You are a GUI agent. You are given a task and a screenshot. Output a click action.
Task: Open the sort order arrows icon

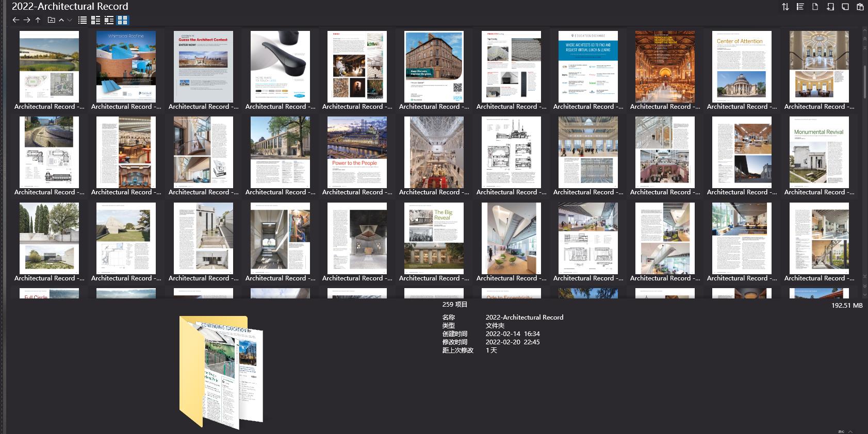point(785,7)
